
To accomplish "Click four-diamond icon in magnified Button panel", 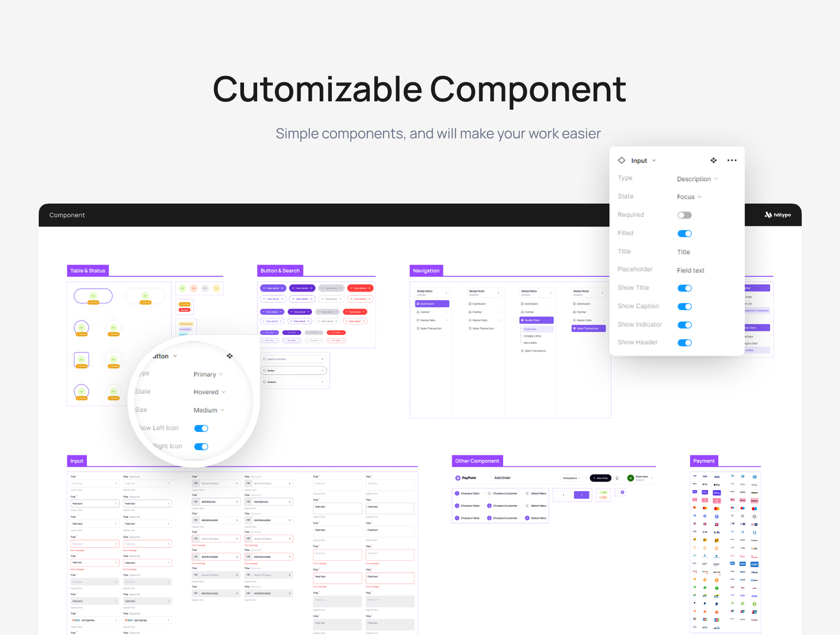I will click(229, 356).
